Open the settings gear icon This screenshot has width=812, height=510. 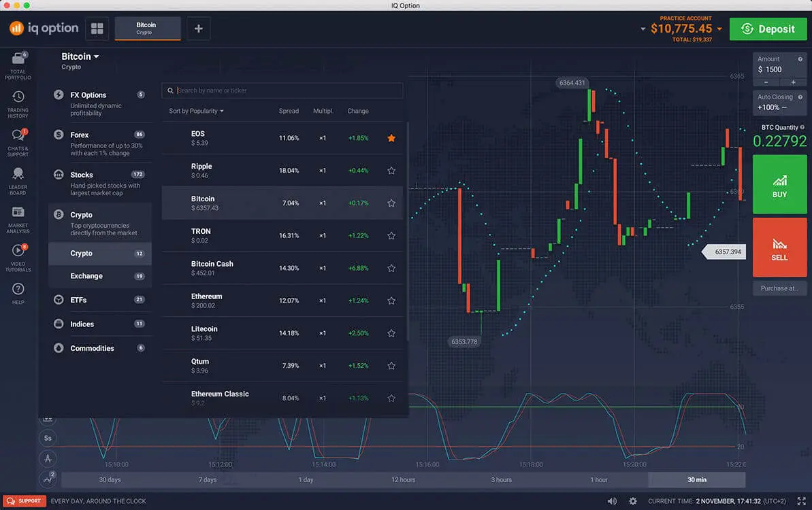click(x=633, y=500)
